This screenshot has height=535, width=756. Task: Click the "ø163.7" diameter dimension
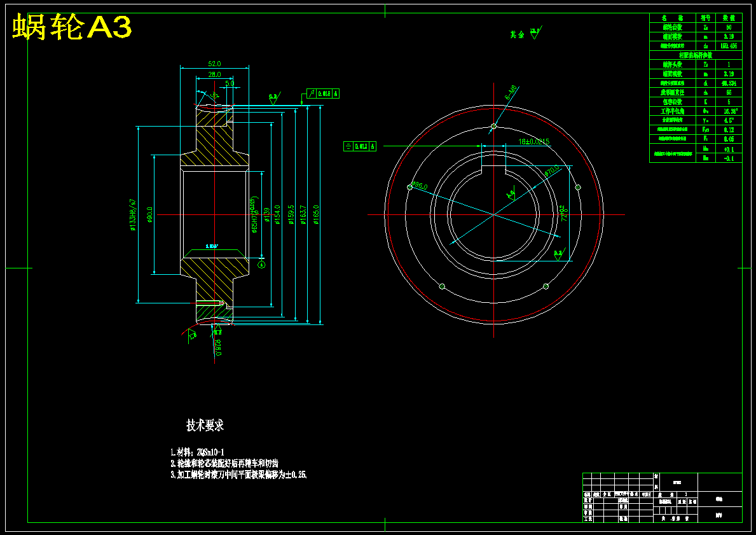pos(303,214)
